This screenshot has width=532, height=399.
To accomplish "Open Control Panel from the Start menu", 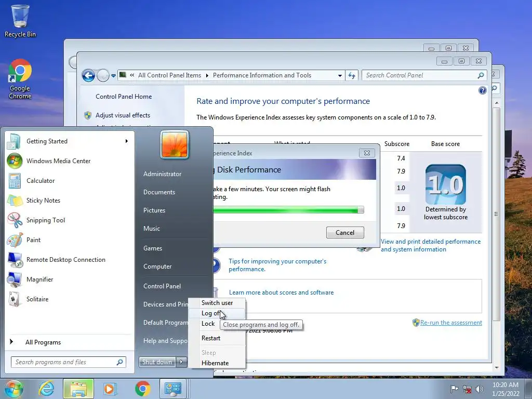I will [x=162, y=286].
